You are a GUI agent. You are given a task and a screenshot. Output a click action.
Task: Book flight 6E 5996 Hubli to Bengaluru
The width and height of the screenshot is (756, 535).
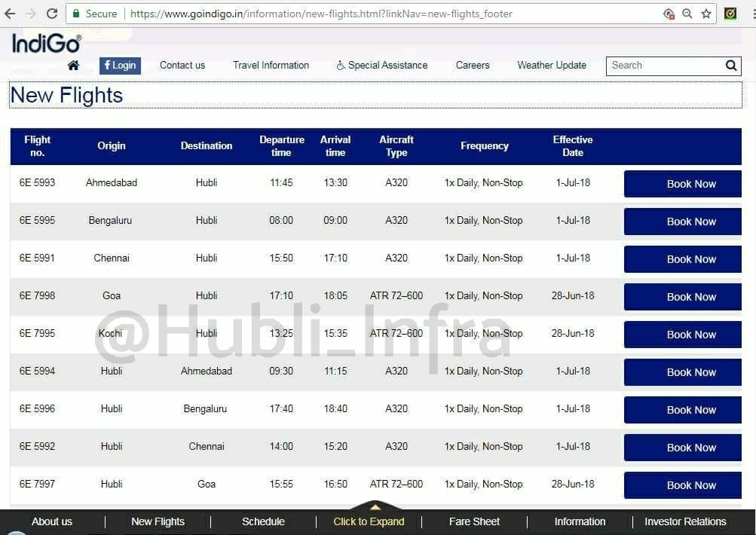click(683, 410)
